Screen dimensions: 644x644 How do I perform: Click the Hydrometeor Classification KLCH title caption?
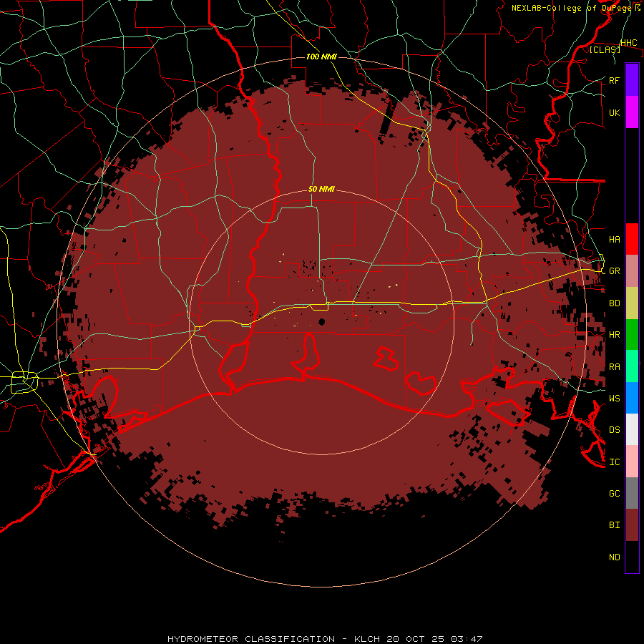(x=325, y=639)
